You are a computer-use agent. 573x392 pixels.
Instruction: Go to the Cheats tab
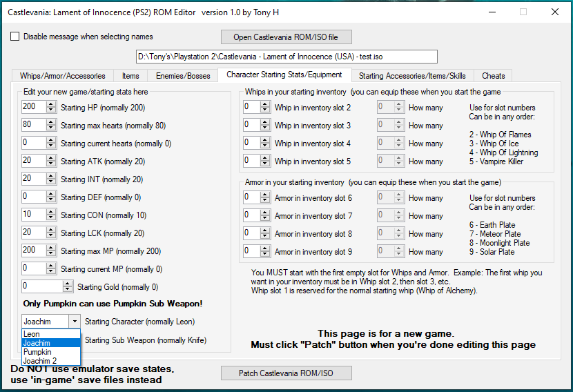click(x=493, y=76)
